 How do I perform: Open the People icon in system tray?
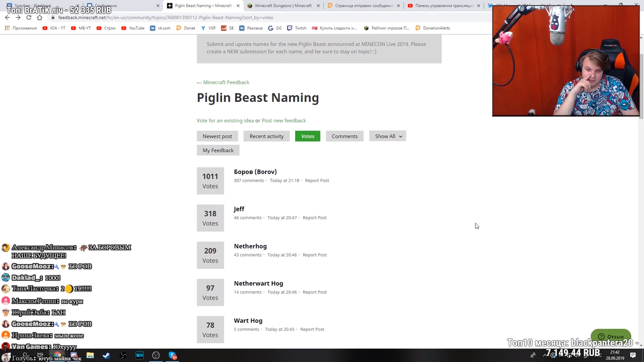tap(533, 356)
